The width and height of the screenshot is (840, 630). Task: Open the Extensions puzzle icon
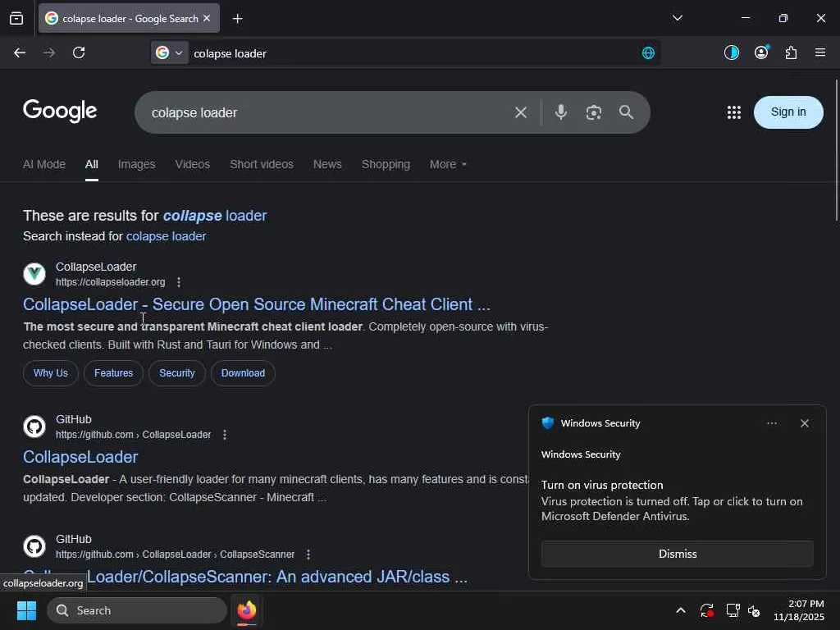point(791,52)
